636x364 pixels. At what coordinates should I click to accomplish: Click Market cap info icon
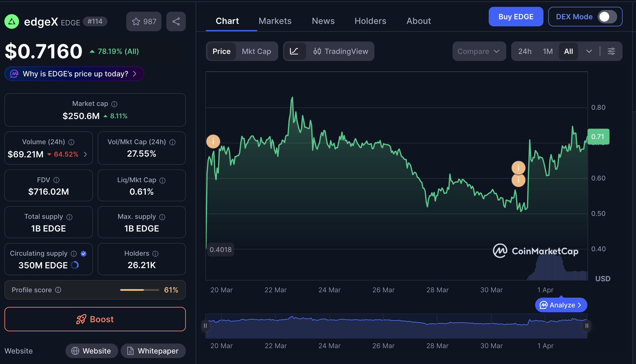(114, 104)
